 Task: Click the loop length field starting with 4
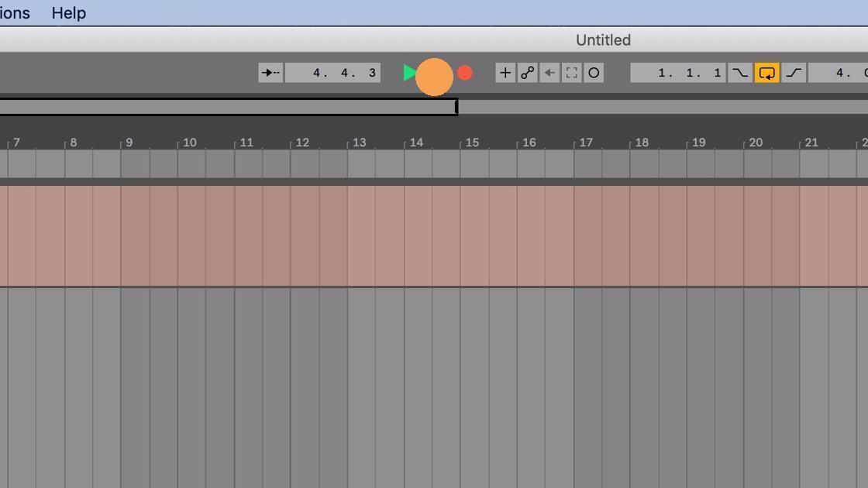[841, 72]
